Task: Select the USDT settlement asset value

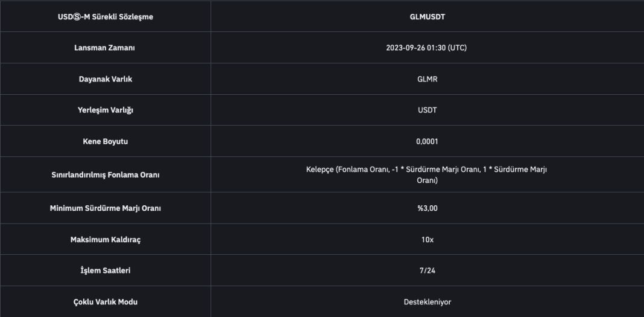Action: (x=427, y=110)
